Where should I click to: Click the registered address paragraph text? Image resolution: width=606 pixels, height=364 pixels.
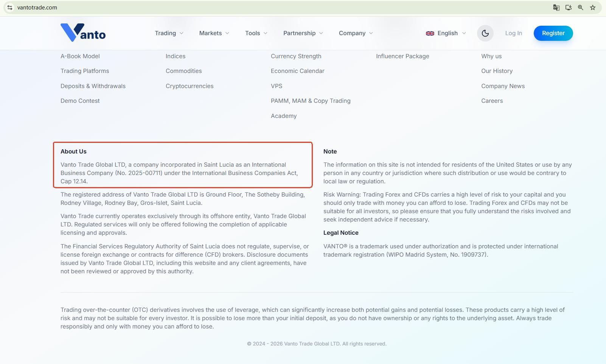click(x=183, y=198)
